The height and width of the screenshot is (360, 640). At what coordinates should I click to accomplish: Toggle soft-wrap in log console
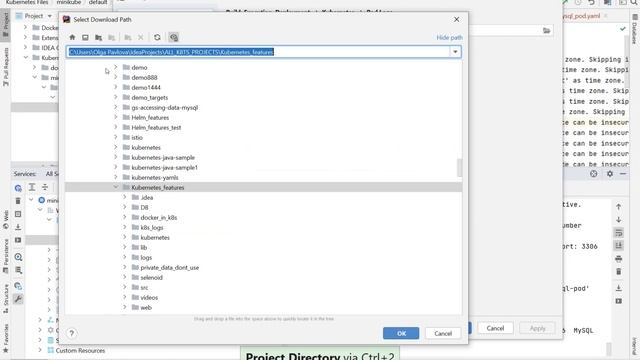click(x=619, y=233)
